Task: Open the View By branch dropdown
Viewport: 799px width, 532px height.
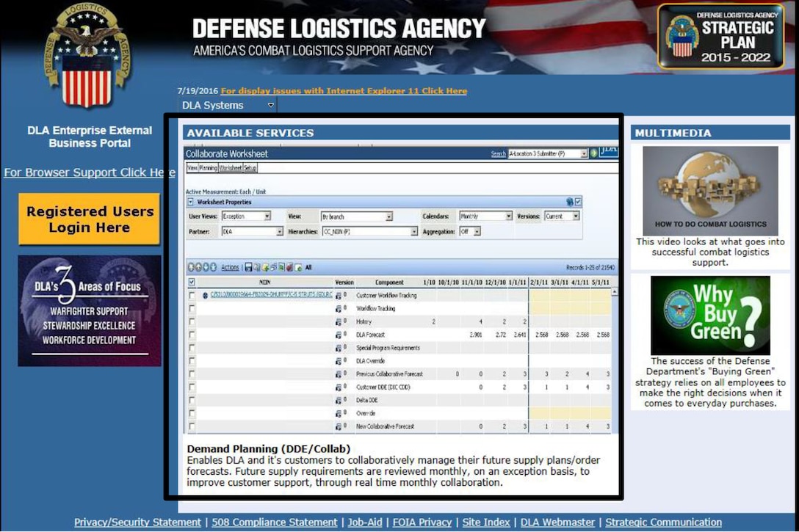Action: (x=357, y=216)
